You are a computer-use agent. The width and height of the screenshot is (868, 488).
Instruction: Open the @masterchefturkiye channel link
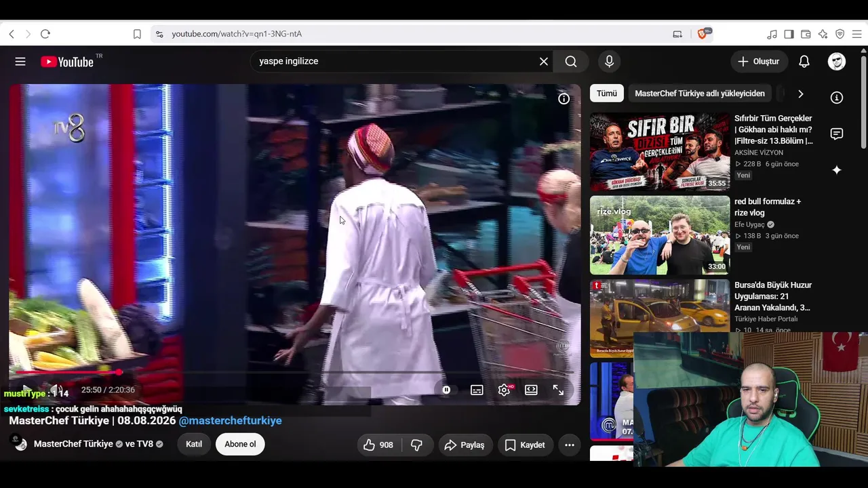(x=230, y=421)
